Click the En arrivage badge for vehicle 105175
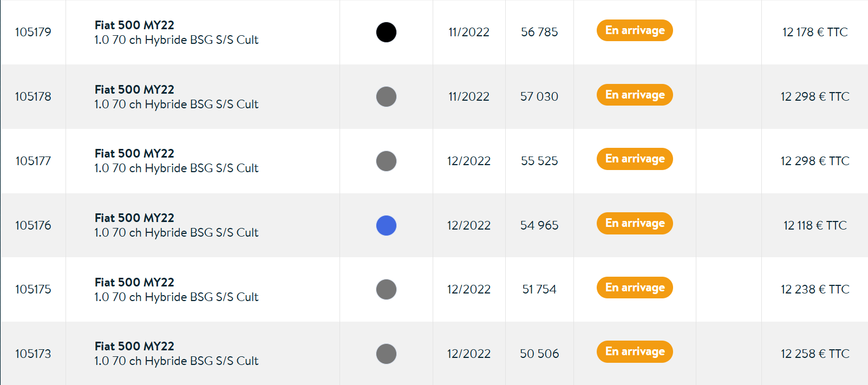 coord(635,288)
